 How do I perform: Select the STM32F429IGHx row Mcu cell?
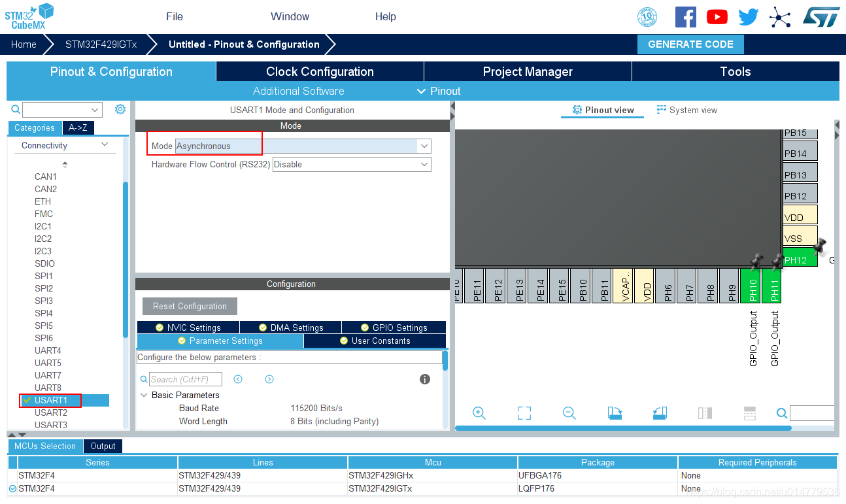tap(432, 475)
